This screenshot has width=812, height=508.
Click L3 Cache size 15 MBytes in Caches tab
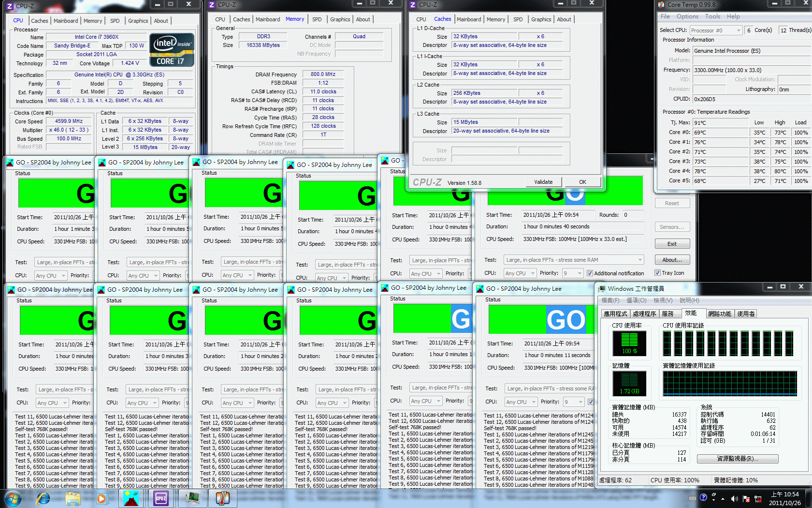point(485,122)
